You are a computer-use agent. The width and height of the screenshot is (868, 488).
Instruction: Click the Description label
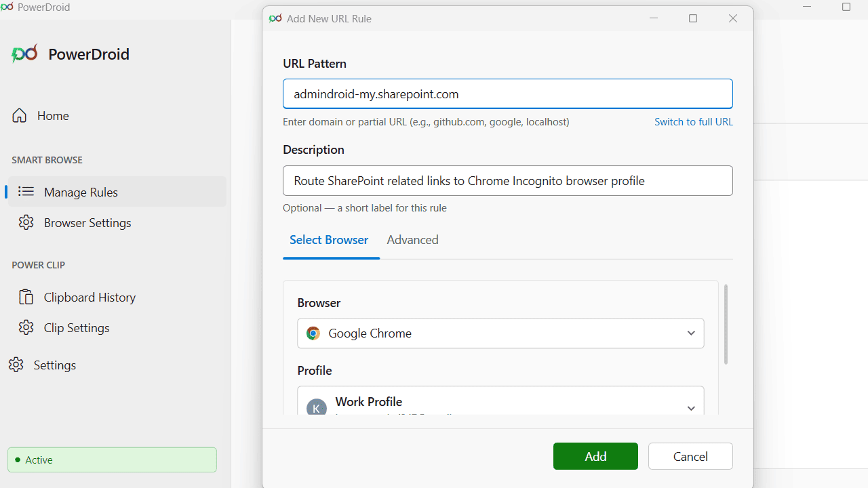[x=313, y=150]
